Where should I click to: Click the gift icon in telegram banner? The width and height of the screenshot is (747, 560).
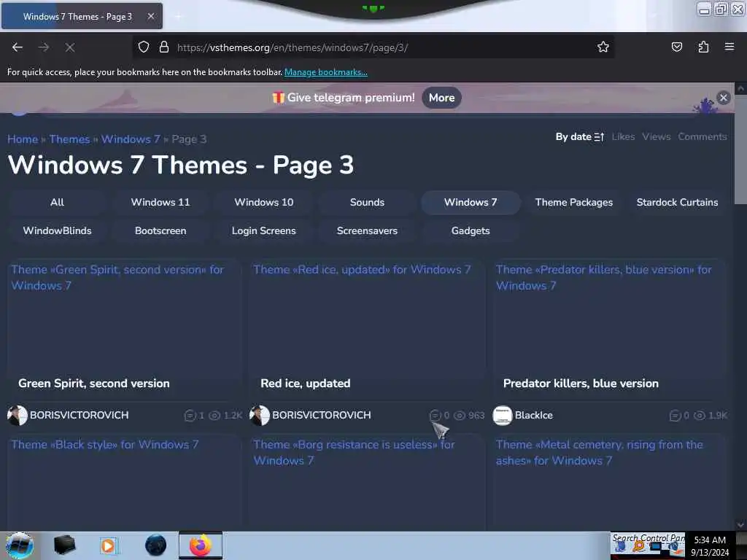tap(278, 98)
